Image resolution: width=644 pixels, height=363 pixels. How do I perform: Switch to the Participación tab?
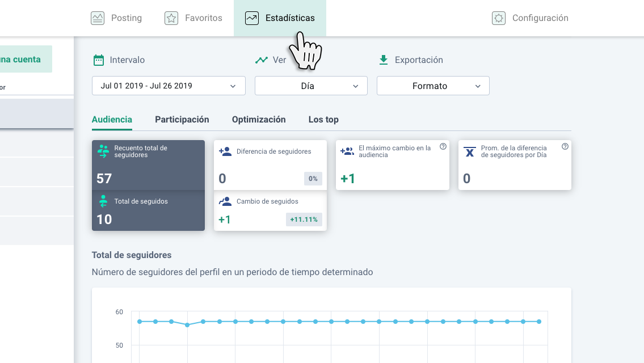tap(182, 120)
